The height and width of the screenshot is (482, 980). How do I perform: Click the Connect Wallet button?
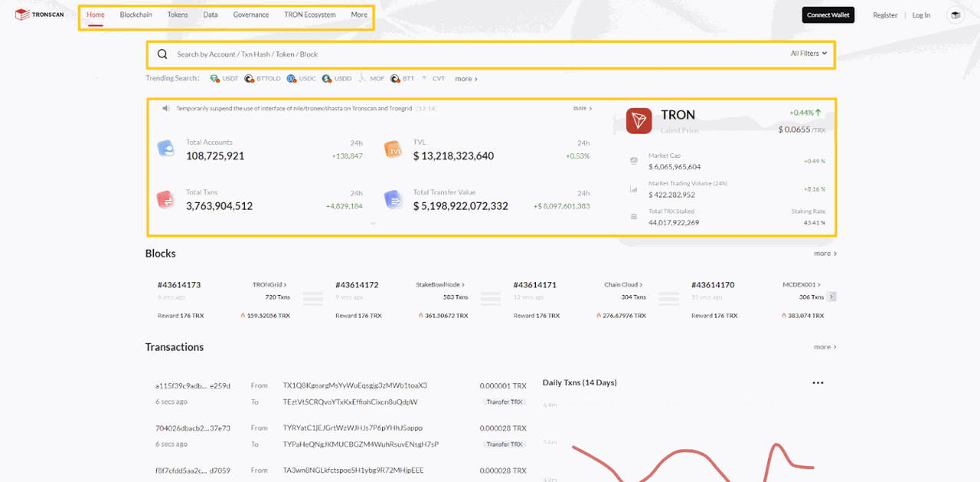(x=828, y=14)
